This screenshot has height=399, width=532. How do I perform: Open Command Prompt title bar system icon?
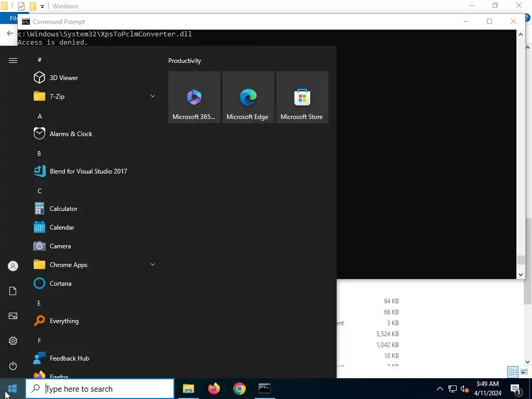point(26,22)
